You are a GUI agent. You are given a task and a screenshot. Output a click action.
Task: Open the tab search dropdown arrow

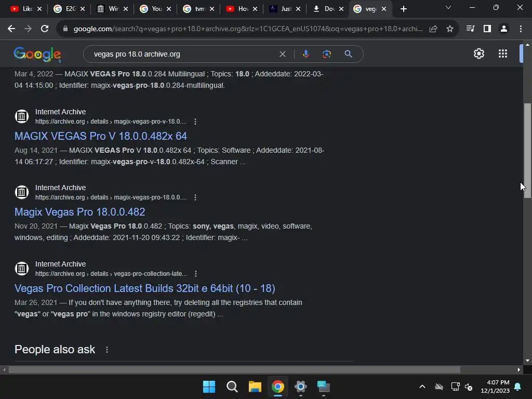point(448,7)
